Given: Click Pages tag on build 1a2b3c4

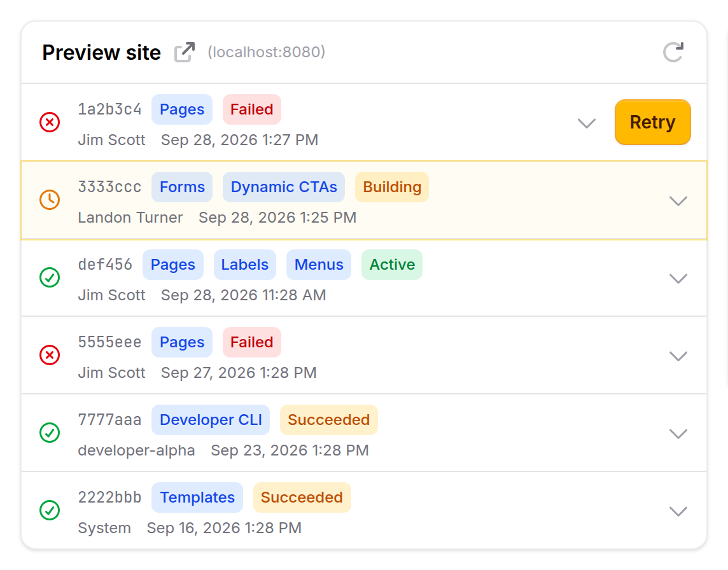Looking at the screenshot, I should 182,109.
